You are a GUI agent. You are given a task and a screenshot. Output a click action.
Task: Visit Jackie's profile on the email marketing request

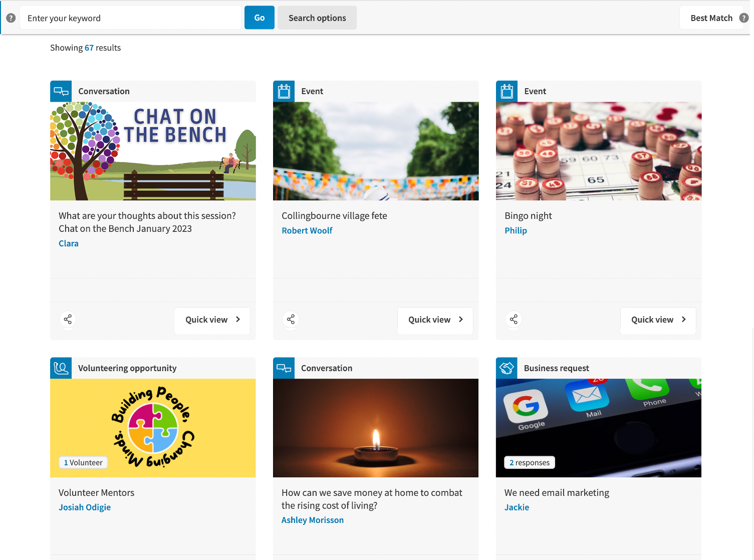click(x=517, y=507)
